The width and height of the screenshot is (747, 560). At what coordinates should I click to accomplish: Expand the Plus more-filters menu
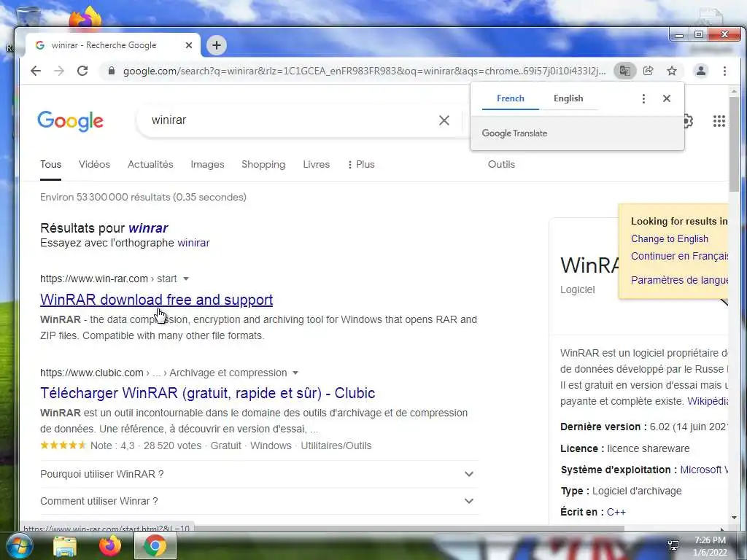[360, 164]
